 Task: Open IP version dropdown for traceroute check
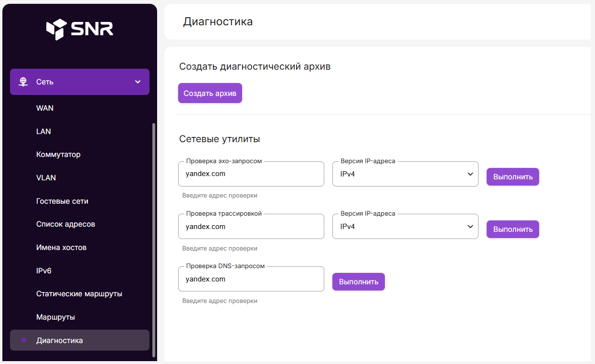[405, 227]
